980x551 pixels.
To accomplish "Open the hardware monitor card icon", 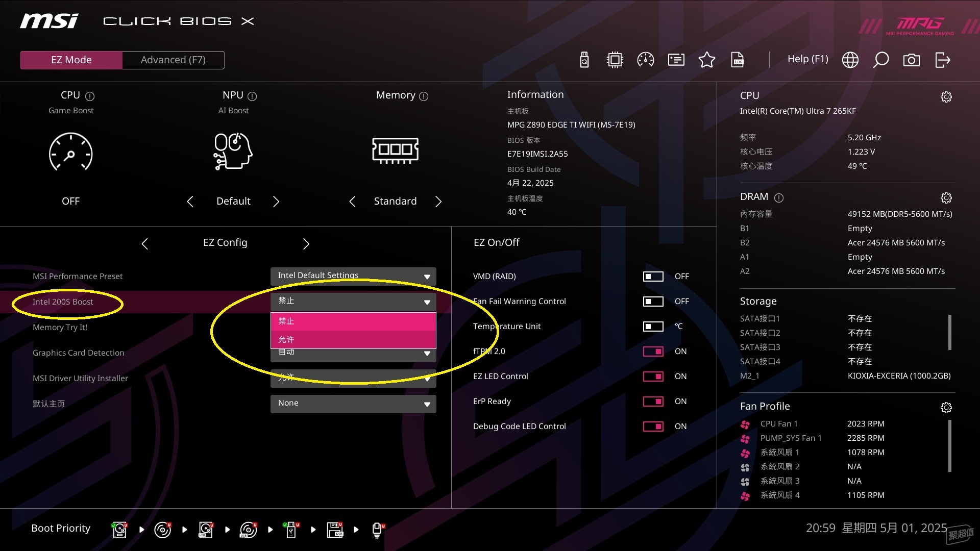I will 676,60.
